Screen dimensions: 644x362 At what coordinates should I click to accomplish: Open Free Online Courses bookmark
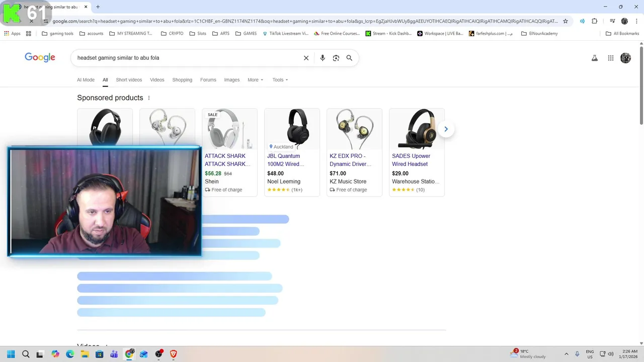click(337, 34)
